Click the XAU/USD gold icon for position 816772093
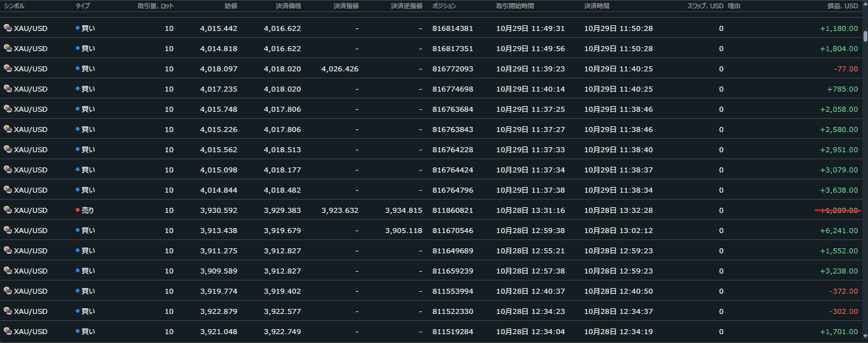 pos(8,69)
